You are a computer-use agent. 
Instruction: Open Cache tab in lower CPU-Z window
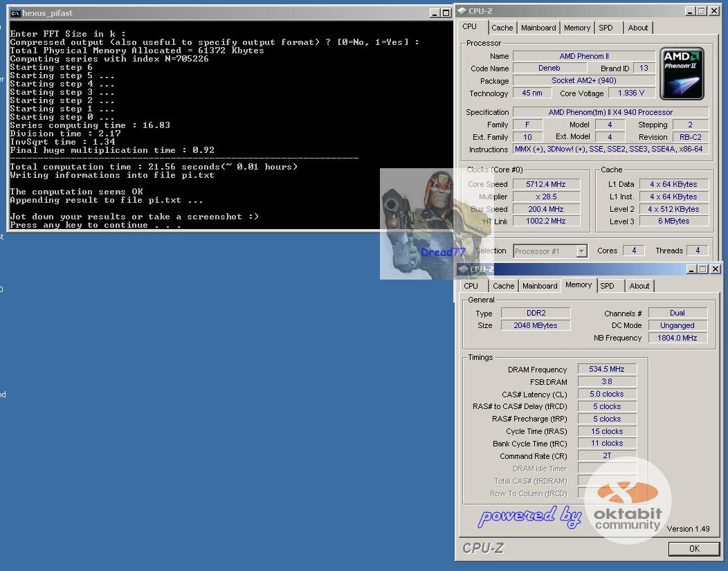click(503, 286)
